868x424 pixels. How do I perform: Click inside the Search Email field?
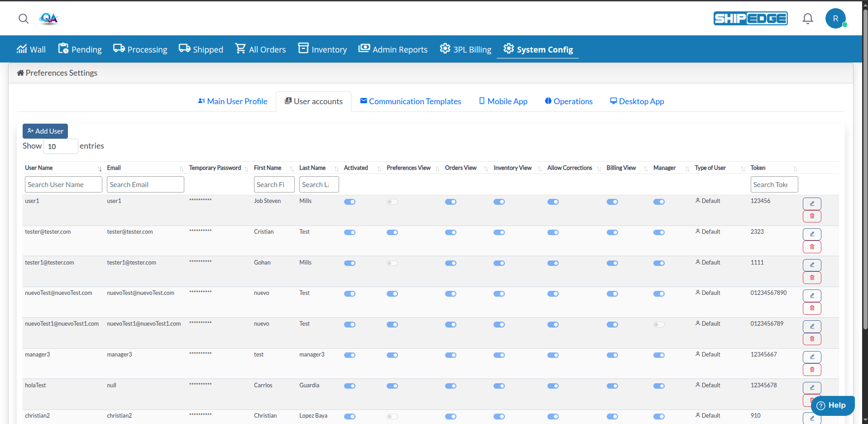145,184
